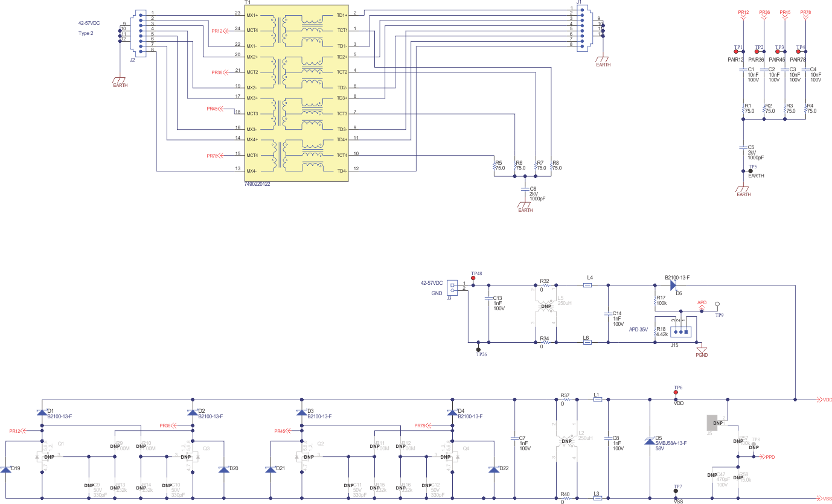Select the J15 three-pin jumper header
The height and width of the screenshot is (504, 832).
coord(682,331)
